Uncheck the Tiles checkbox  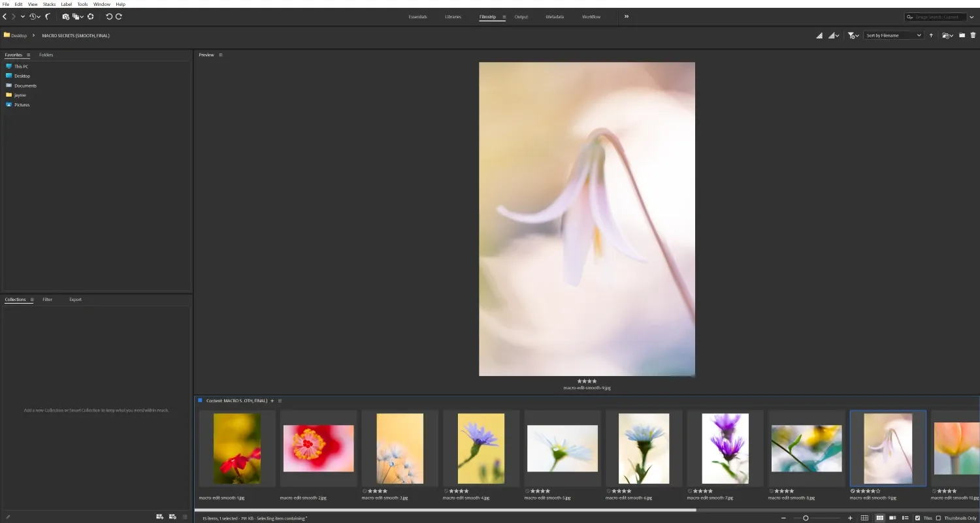pos(917,518)
